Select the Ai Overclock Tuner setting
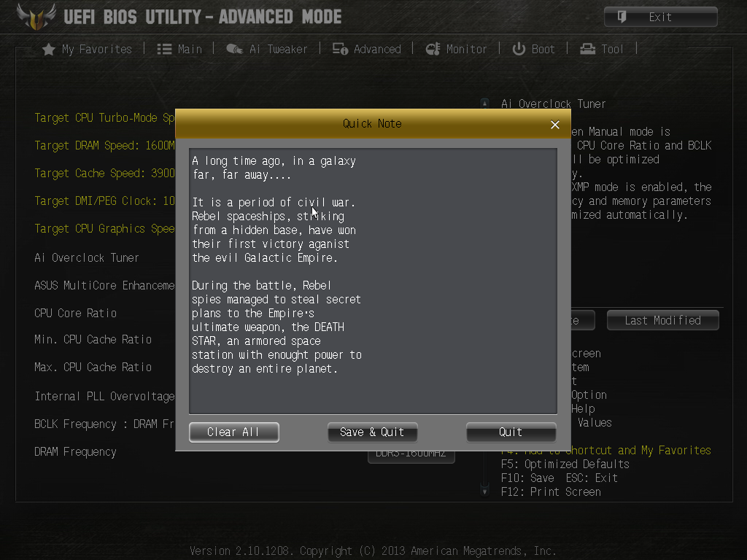The image size is (747, 560). (87, 257)
